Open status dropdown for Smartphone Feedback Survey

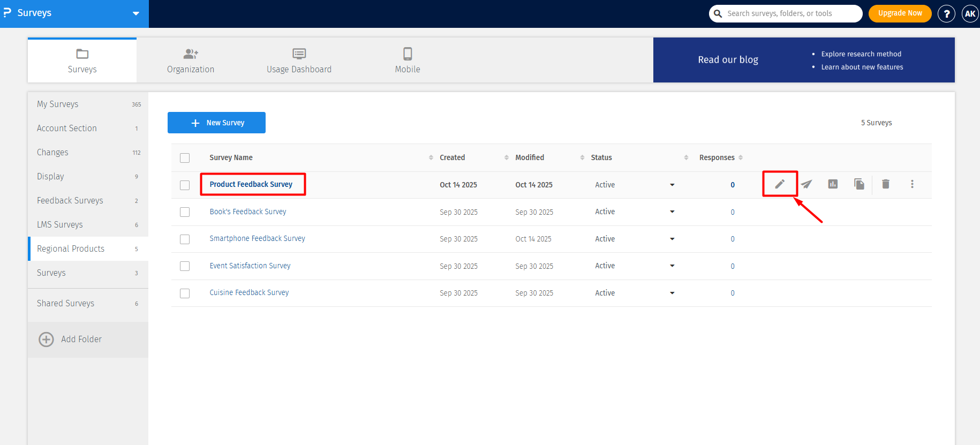(672, 239)
